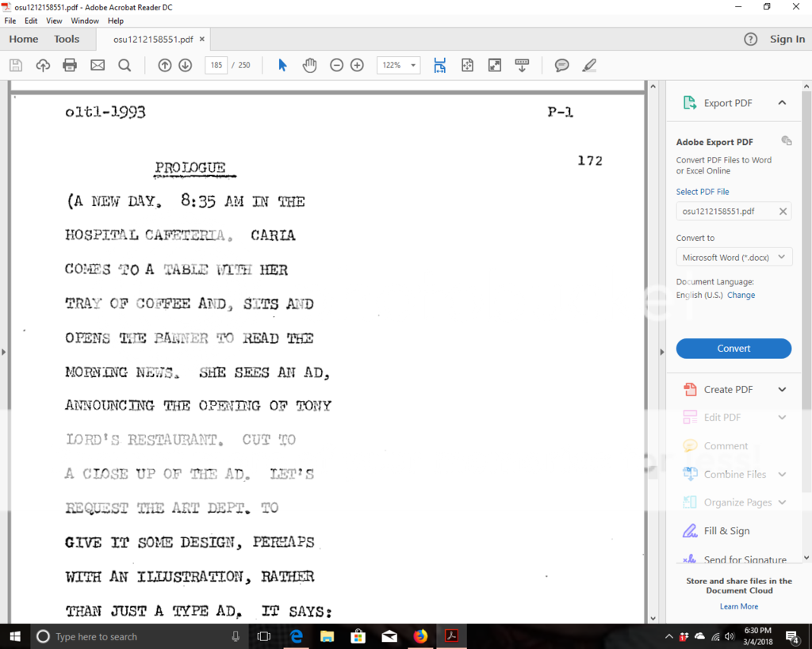Go to the previous page
812x649 pixels.
click(164, 65)
